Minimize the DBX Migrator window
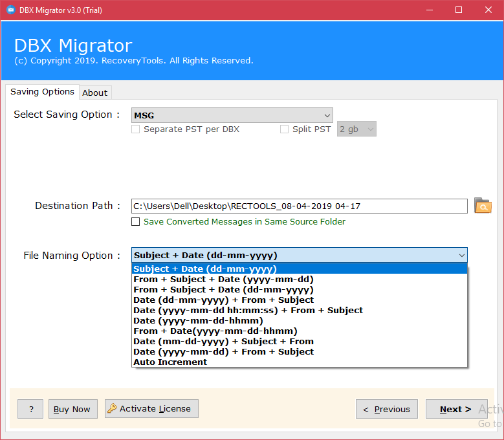The image size is (504, 440). pyautogui.click(x=430, y=10)
